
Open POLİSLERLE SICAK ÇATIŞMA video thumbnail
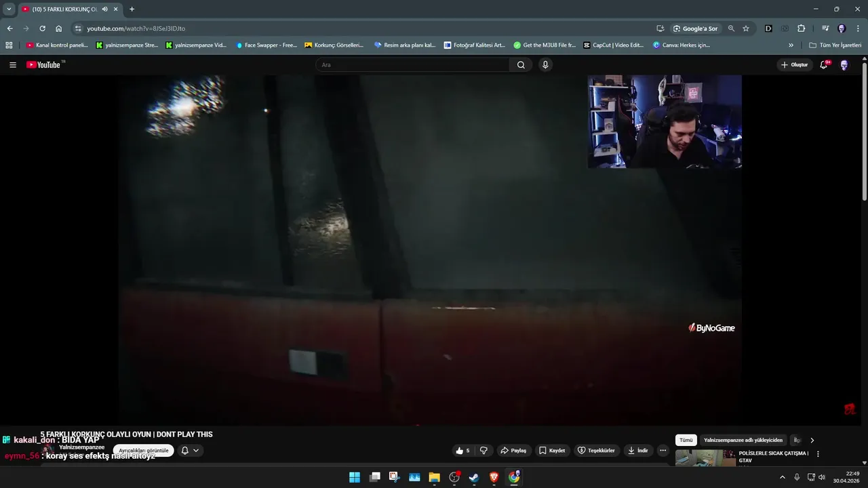coord(705,458)
